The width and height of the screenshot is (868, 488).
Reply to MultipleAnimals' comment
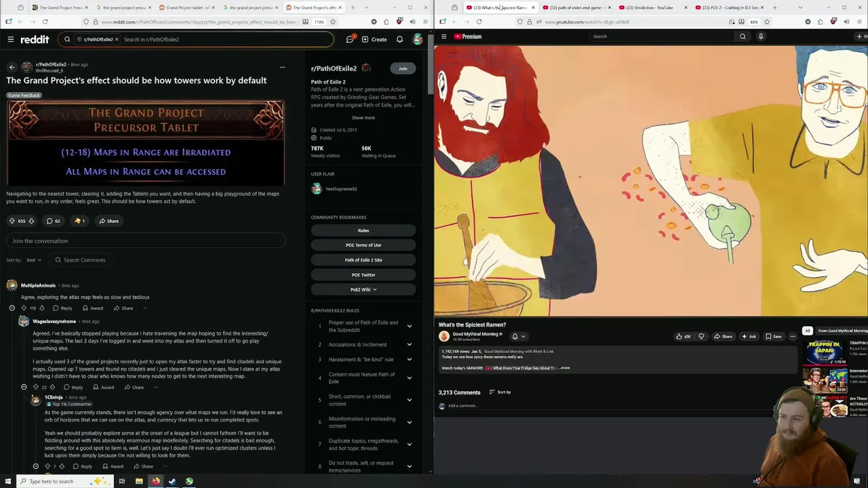(62, 308)
